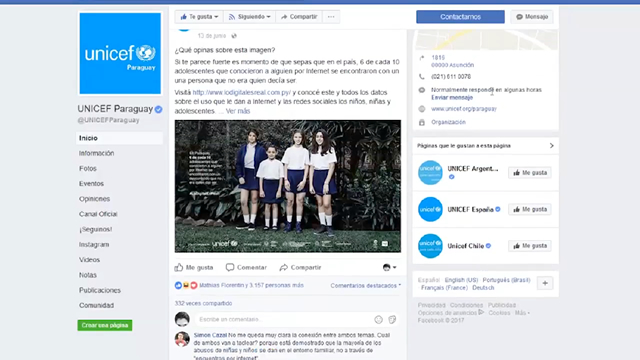Viewport: 640px width, 360px height.
Task: Open Videos in the sidebar
Action: pyautogui.click(x=89, y=260)
